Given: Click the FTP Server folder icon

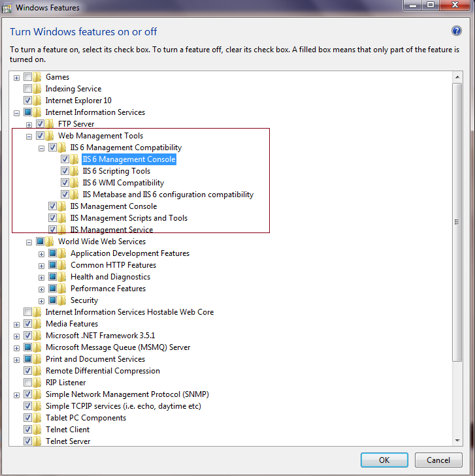Looking at the screenshot, I should point(50,124).
